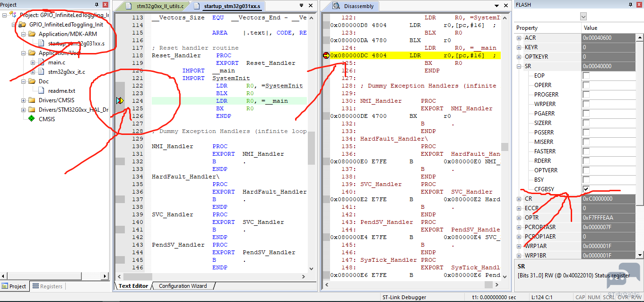The height and width of the screenshot is (302, 644).
Task: Expand the ACR register node
Action: (519, 38)
